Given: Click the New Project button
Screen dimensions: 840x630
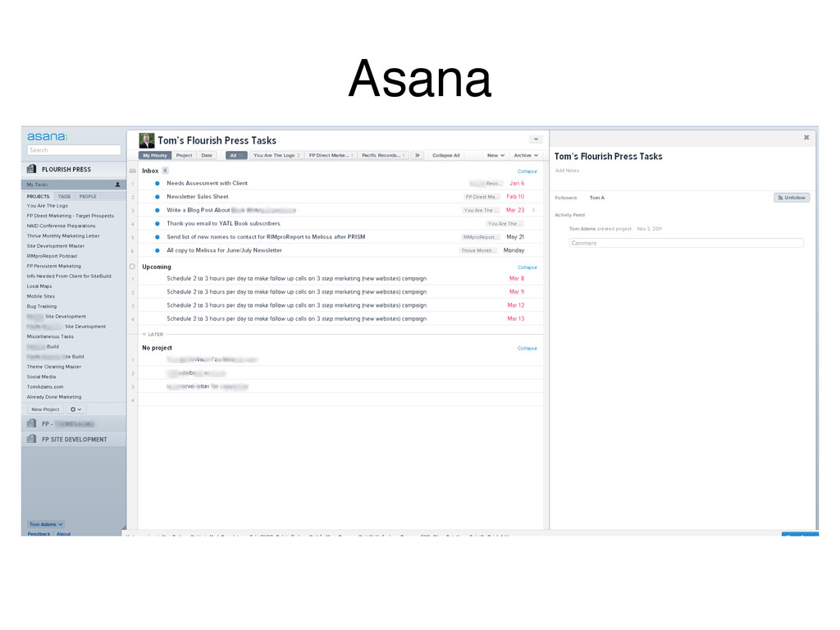Looking at the screenshot, I should [46, 409].
